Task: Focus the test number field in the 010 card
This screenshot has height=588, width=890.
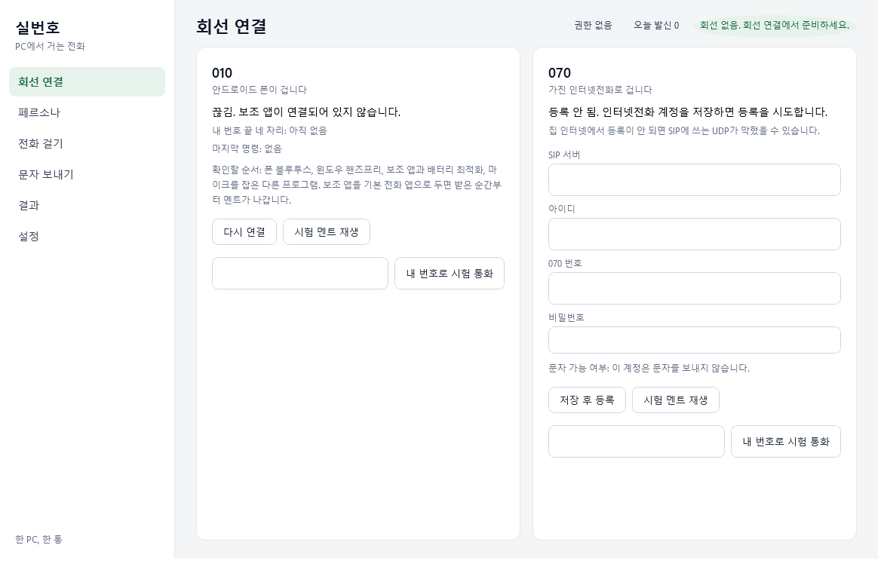Action: (x=300, y=274)
